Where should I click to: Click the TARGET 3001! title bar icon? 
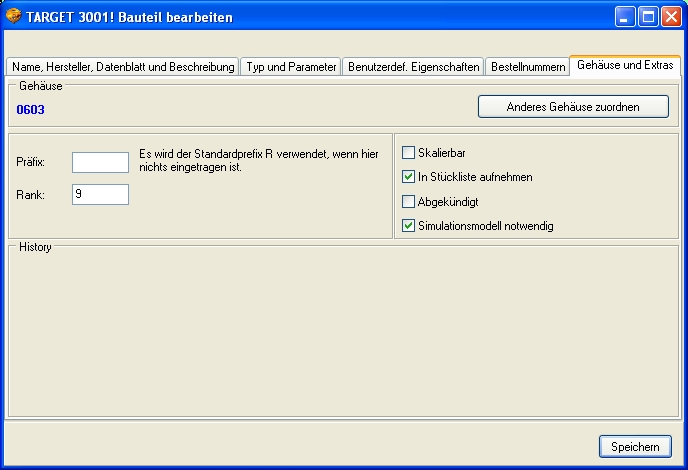pyautogui.click(x=14, y=17)
